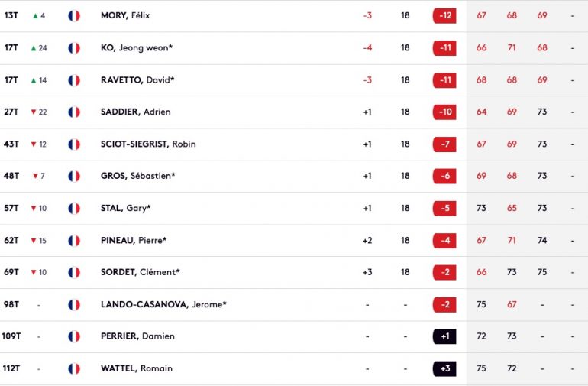
Task: Click the green up arrow showing 24 places
Action: pyautogui.click(x=34, y=48)
